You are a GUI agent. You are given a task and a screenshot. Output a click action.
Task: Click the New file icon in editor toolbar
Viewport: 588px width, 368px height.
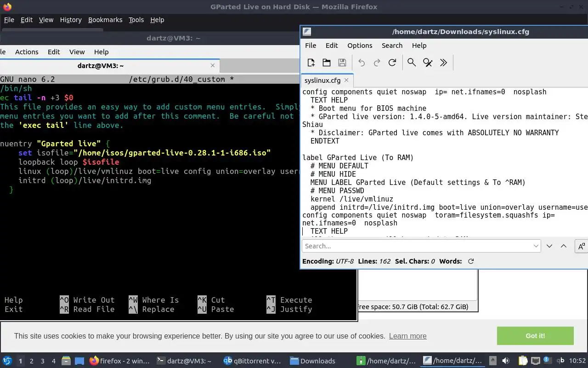pos(311,63)
